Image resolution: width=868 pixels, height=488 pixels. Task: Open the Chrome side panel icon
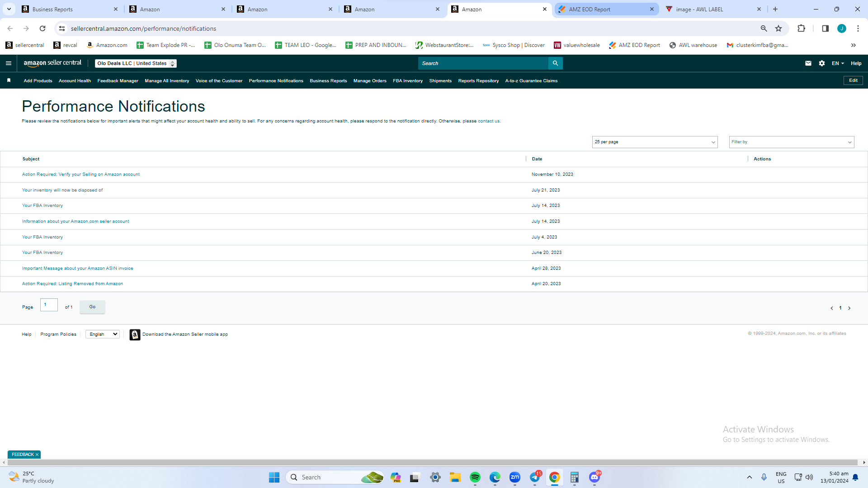pos(825,28)
